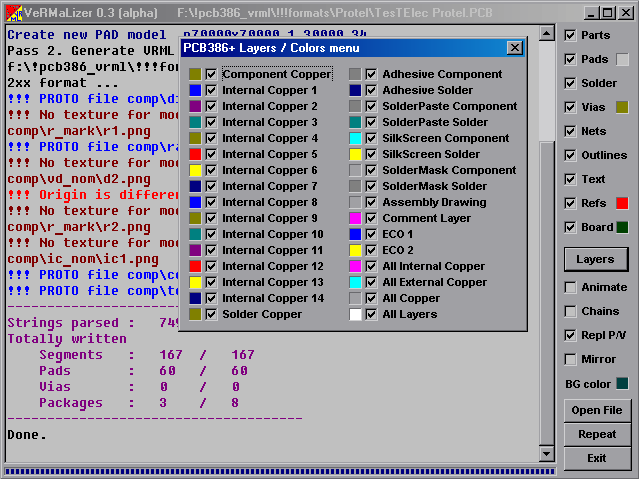Click the Internal Copper 2 purple swatch
Screen dimensions: 639x479
point(195,106)
